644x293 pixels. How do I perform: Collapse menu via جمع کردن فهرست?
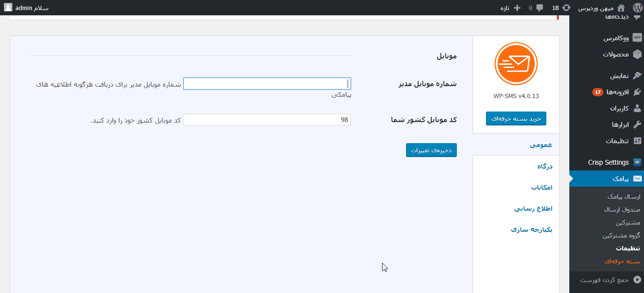[x=604, y=280]
